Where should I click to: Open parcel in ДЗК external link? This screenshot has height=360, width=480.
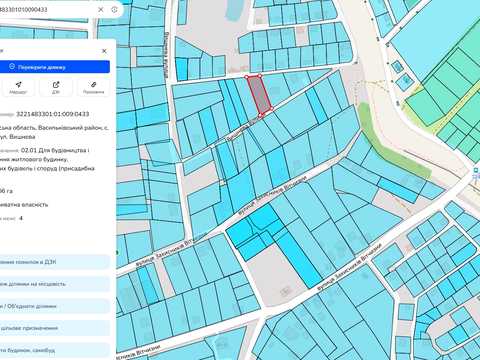coord(56,88)
